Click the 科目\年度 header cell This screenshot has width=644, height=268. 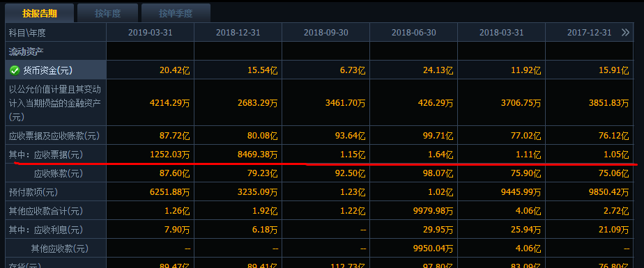pos(56,33)
